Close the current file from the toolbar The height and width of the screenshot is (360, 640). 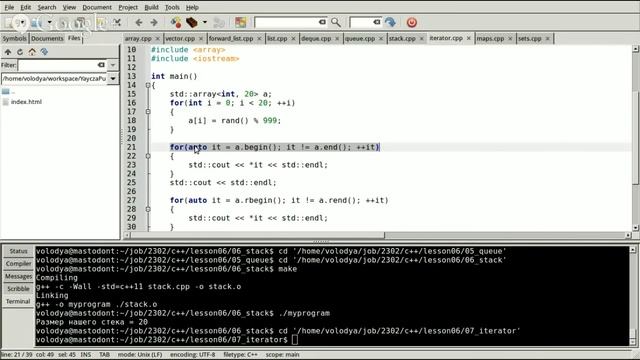[x=117, y=22]
